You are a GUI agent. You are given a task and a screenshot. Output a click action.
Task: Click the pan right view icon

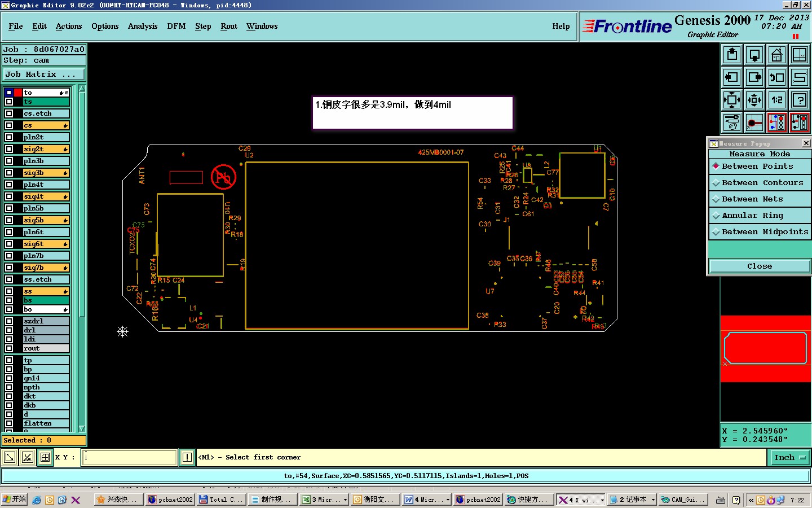click(754, 77)
